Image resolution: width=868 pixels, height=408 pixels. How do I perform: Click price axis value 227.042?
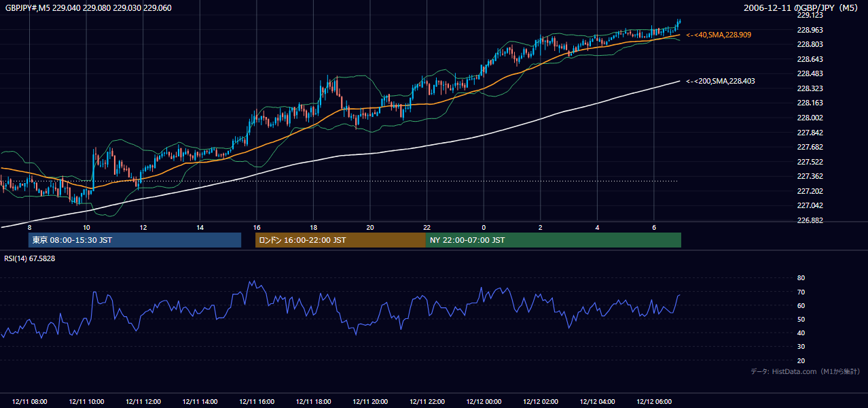click(810, 205)
